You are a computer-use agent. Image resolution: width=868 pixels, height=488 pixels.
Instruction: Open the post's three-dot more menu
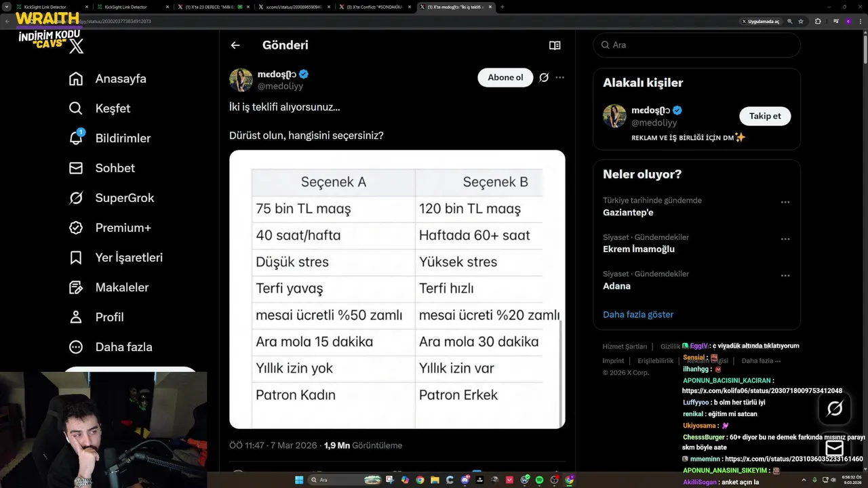(560, 77)
